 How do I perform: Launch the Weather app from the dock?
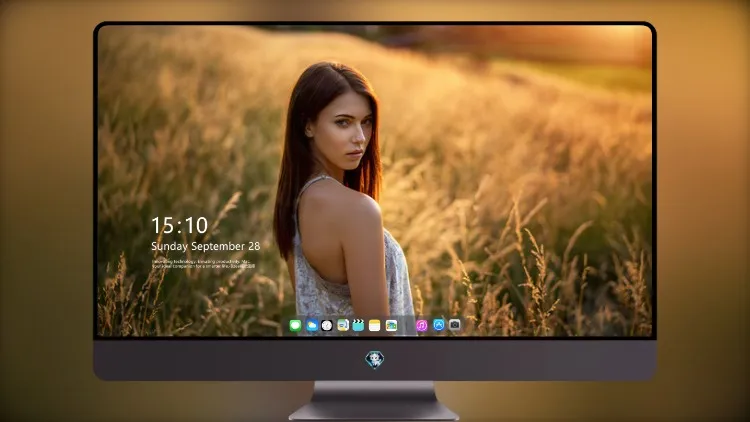[312, 325]
